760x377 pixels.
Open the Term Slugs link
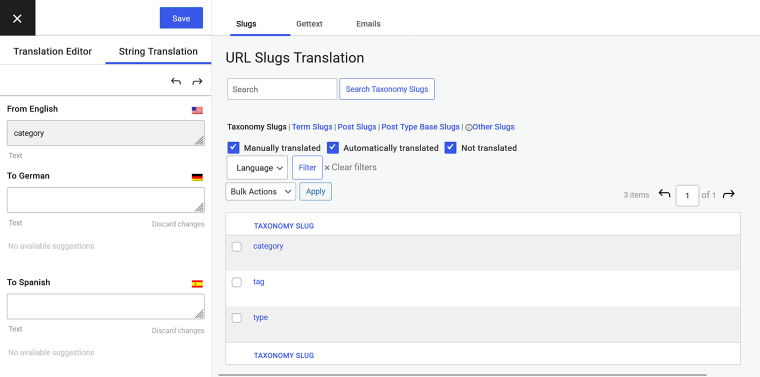312,127
